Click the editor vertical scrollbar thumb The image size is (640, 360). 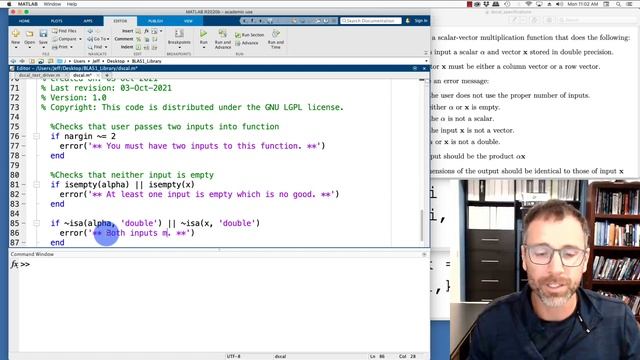coord(421,224)
